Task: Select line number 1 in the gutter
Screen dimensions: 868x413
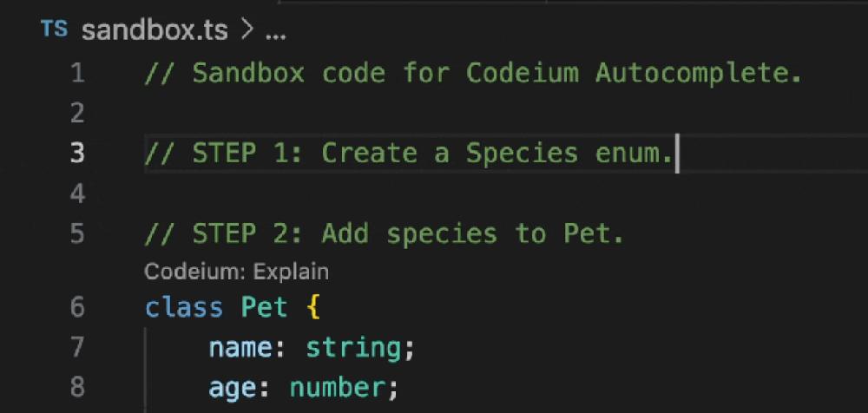Action: (78, 74)
